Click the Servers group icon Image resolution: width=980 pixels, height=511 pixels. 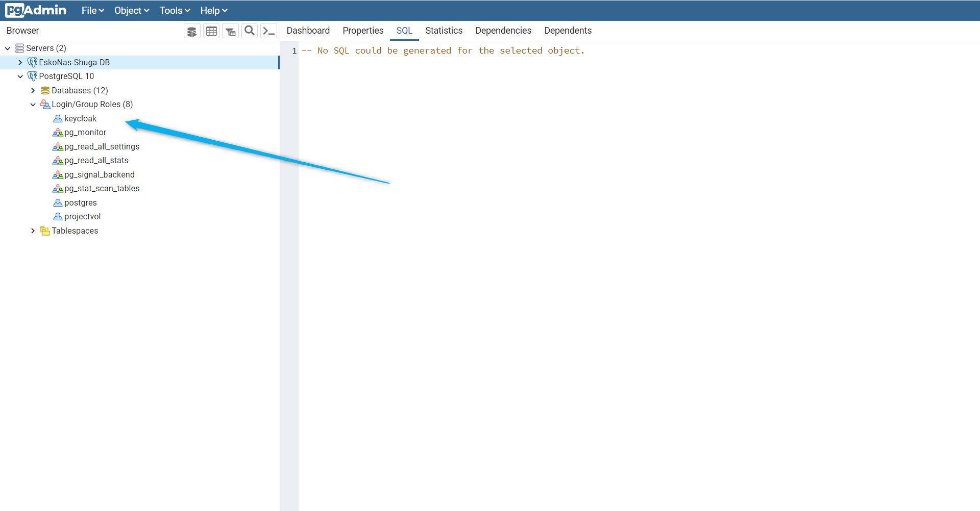coord(19,48)
